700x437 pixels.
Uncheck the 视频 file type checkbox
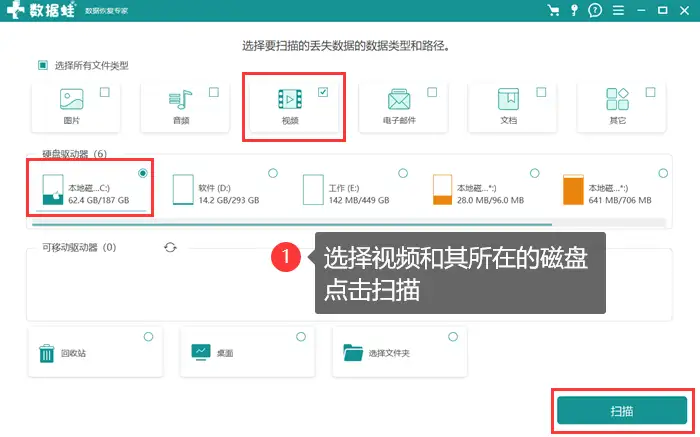[323, 92]
